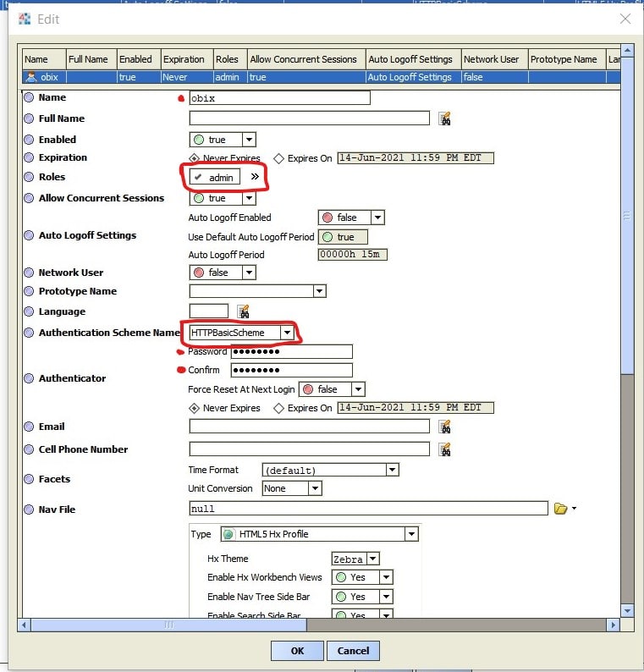644x672 pixels.
Task: Click the horizontal scrollbar right arrow
Action: tap(614, 625)
